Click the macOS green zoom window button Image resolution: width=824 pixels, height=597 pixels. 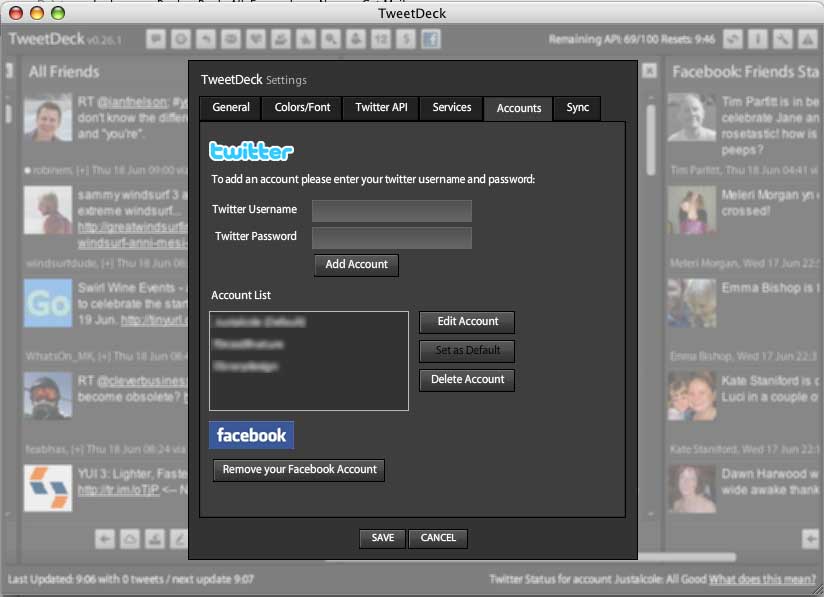tap(58, 13)
